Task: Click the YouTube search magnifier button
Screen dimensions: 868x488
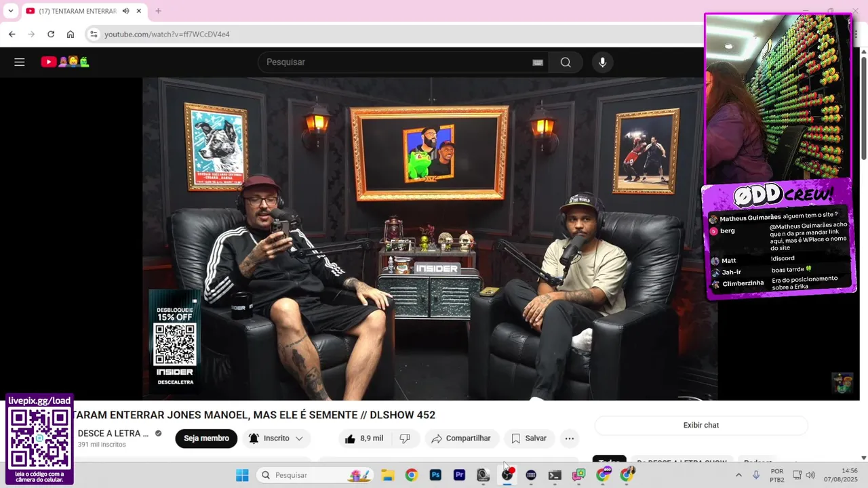Action: point(566,62)
